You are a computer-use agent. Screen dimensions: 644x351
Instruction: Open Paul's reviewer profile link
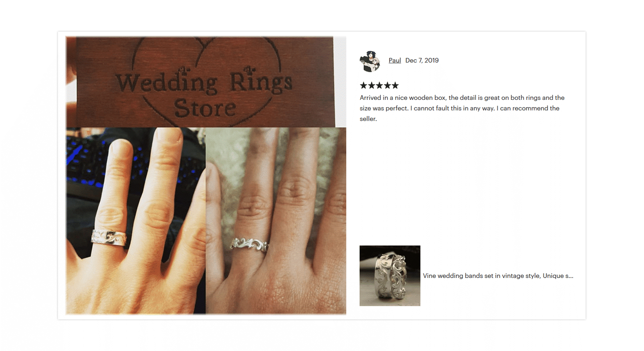click(x=394, y=60)
